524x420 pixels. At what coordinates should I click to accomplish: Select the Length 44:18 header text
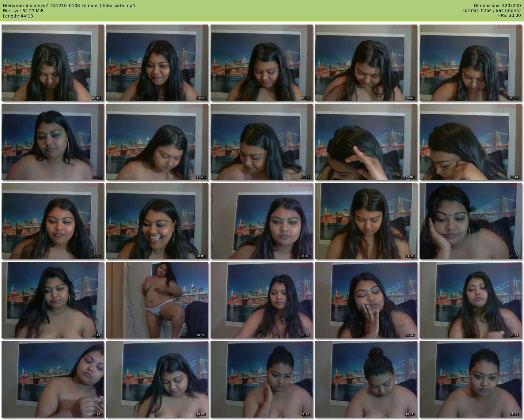coord(18,16)
